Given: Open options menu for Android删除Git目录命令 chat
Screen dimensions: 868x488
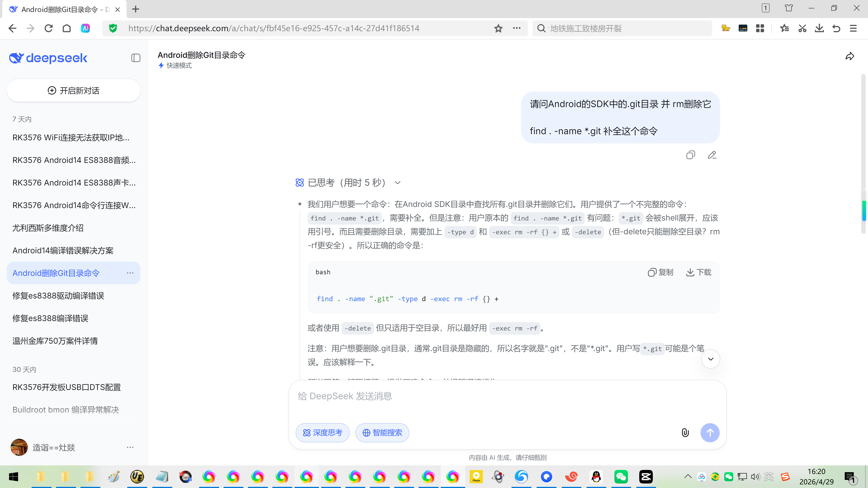Looking at the screenshot, I should (x=130, y=273).
